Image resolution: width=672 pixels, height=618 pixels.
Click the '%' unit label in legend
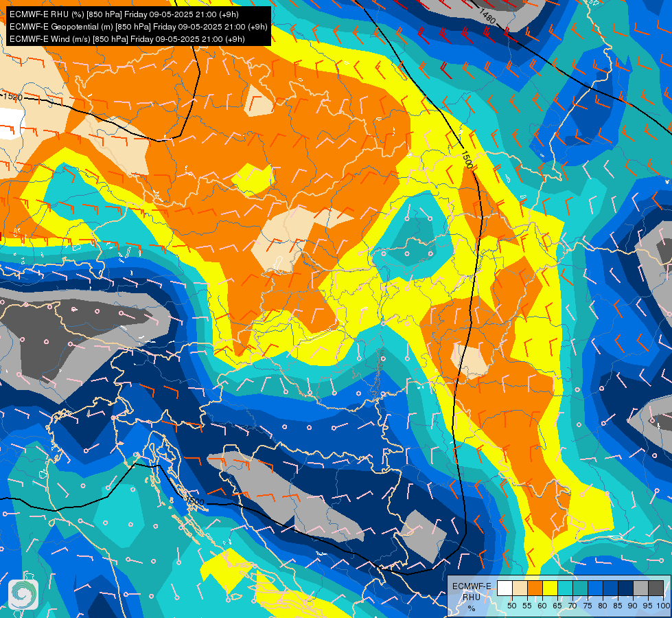click(472, 608)
